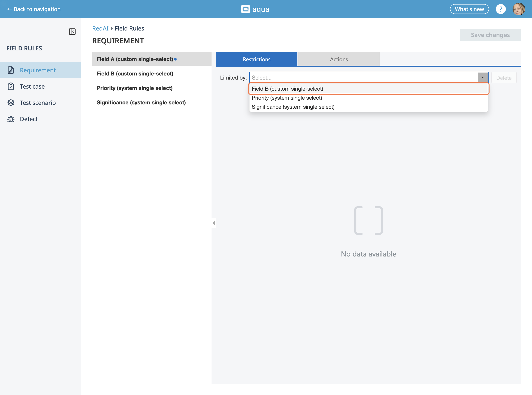Choose Significance (system single select) option
The height and width of the screenshot is (395, 532).
[x=293, y=107]
